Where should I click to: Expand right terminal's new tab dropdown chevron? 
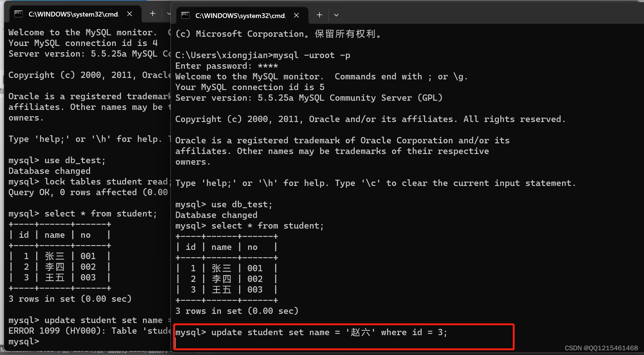coord(336,15)
